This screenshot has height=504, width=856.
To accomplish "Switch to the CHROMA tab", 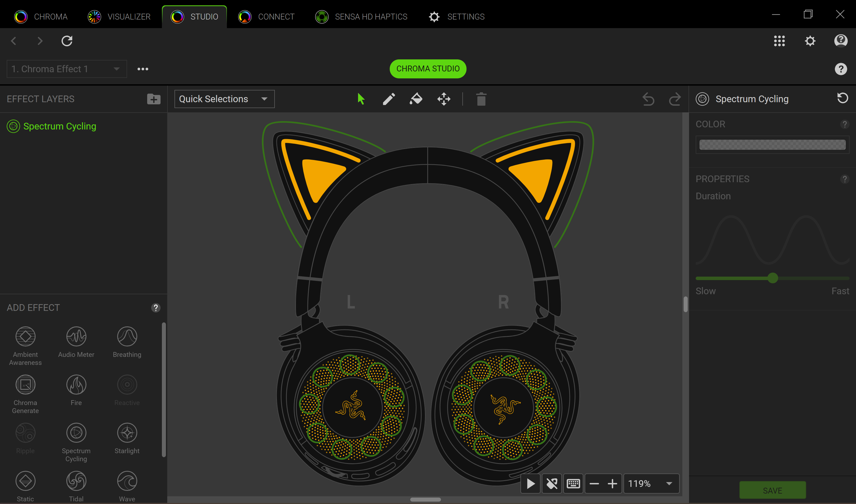I will coord(41,17).
